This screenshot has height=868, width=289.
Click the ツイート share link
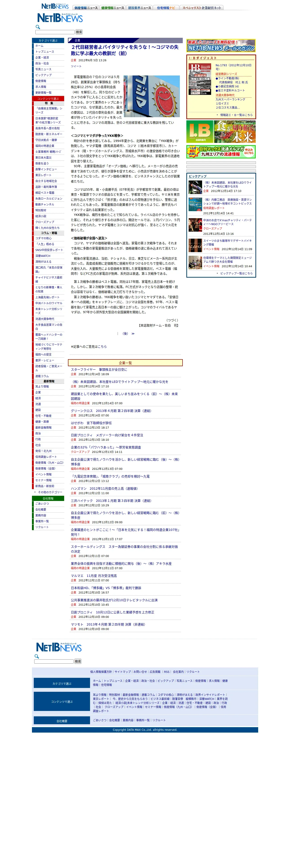click(76, 66)
